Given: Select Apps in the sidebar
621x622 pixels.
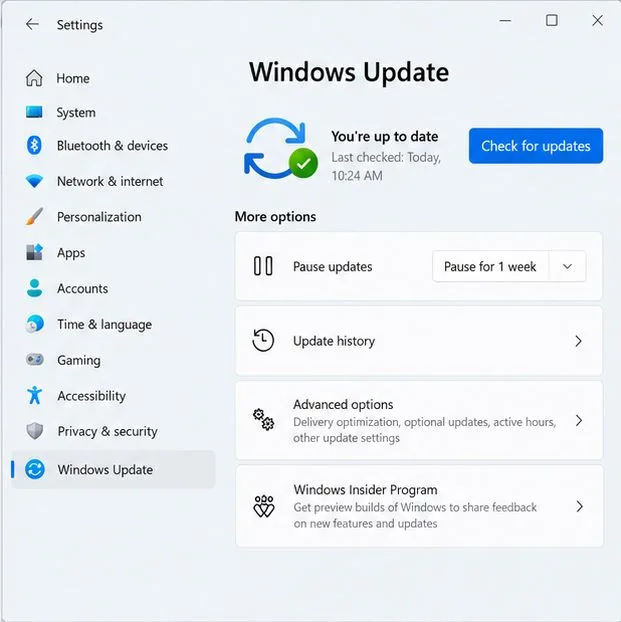Looking at the screenshot, I should 113,252.
